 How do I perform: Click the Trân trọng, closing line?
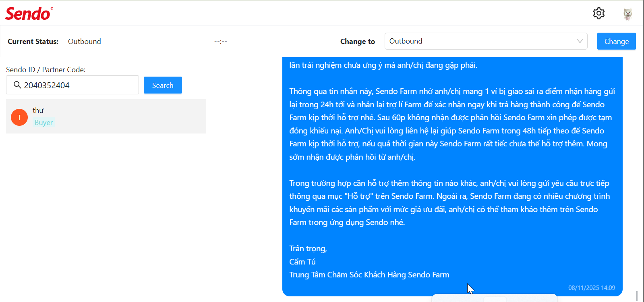(308, 249)
